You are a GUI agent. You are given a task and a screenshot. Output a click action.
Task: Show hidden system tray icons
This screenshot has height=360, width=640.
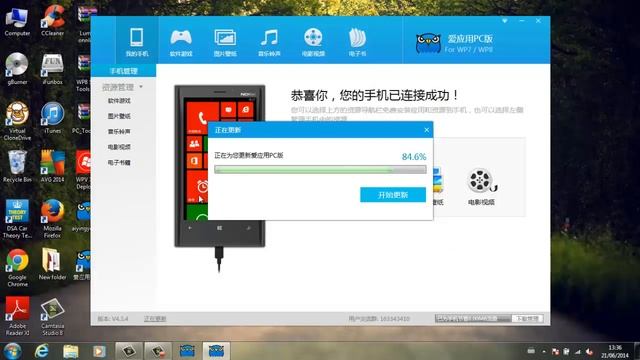point(544,351)
